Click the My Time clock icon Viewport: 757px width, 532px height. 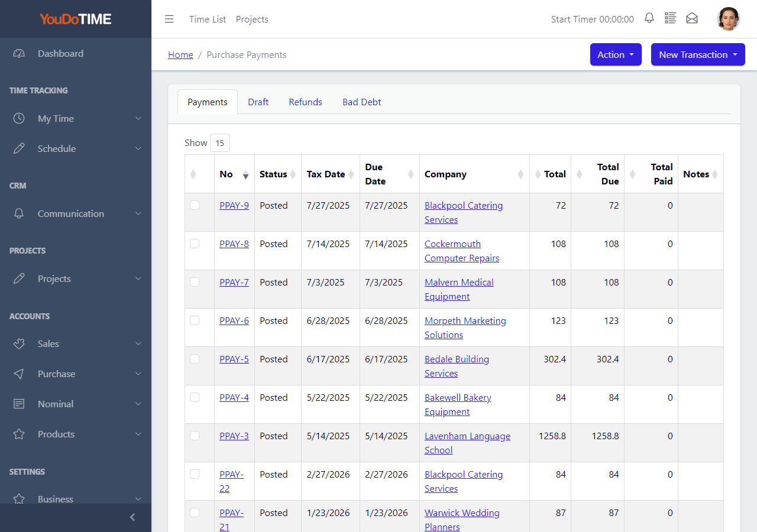pyautogui.click(x=19, y=118)
